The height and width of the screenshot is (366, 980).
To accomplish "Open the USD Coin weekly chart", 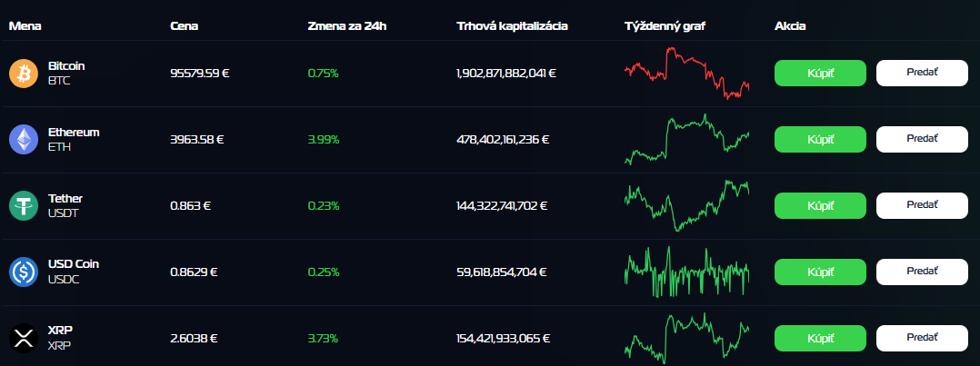I will tap(686, 272).
